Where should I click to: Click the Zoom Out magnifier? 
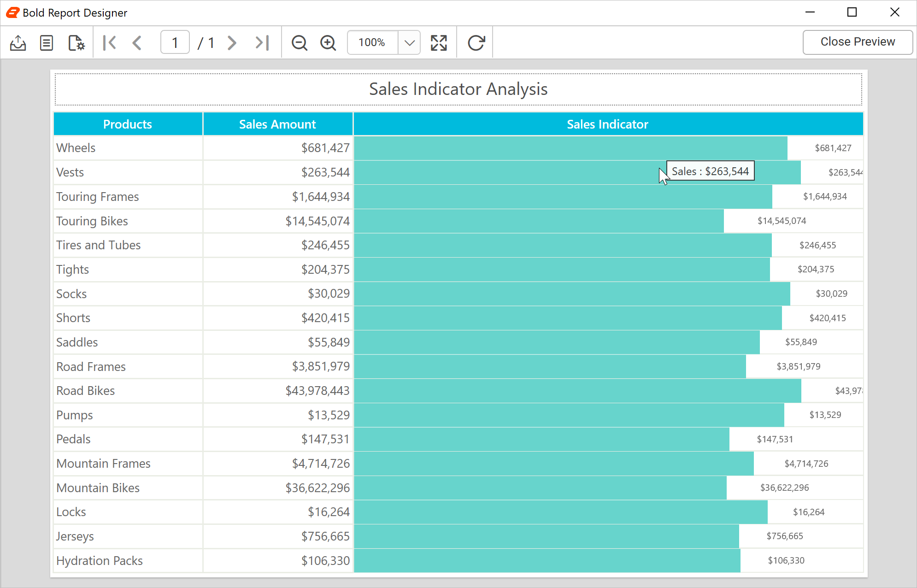click(x=300, y=43)
